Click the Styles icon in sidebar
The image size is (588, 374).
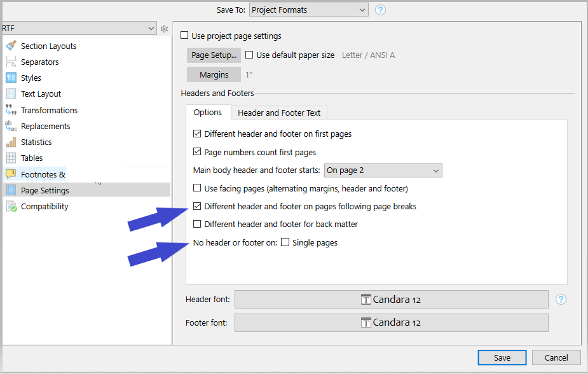point(11,78)
